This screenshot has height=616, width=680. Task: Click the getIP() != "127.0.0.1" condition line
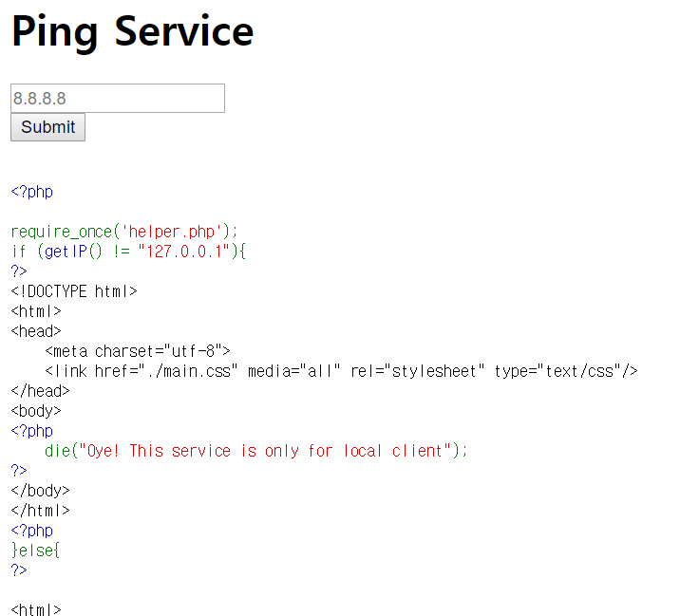coord(128,252)
